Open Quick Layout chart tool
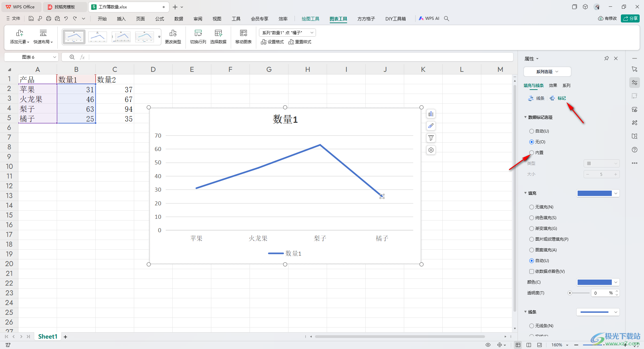The height and width of the screenshot is (349, 644). coord(43,37)
